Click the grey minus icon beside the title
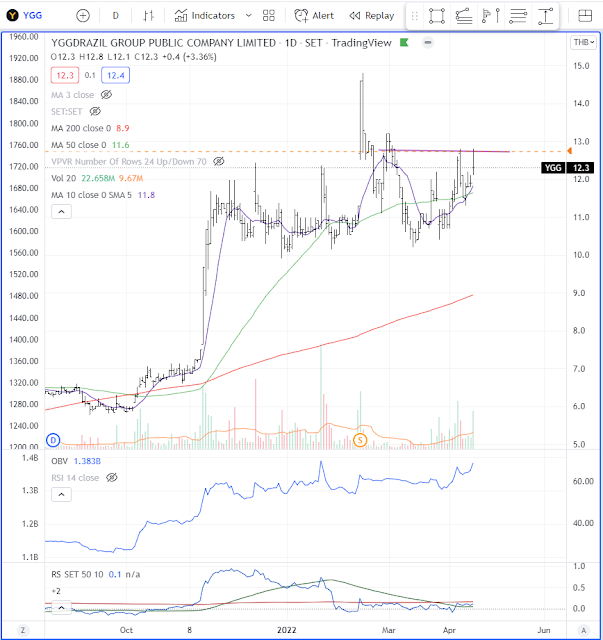This screenshot has height=640, width=603. 427,42
